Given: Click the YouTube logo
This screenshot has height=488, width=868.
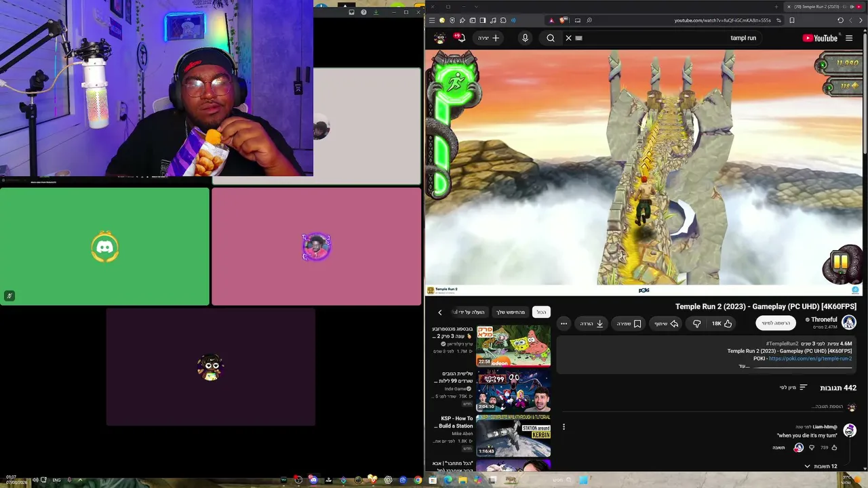Looking at the screenshot, I should (x=820, y=38).
